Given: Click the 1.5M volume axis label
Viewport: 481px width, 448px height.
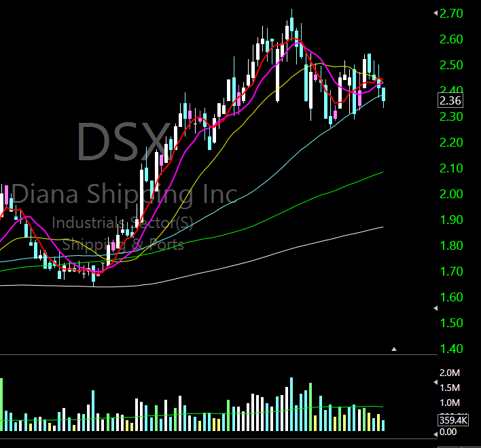Looking at the screenshot, I should tap(450, 388).
